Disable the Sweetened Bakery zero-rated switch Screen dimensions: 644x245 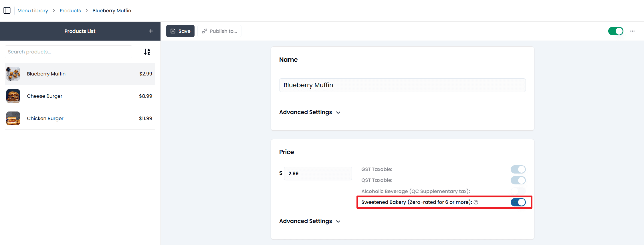click(x=518, y=202)
